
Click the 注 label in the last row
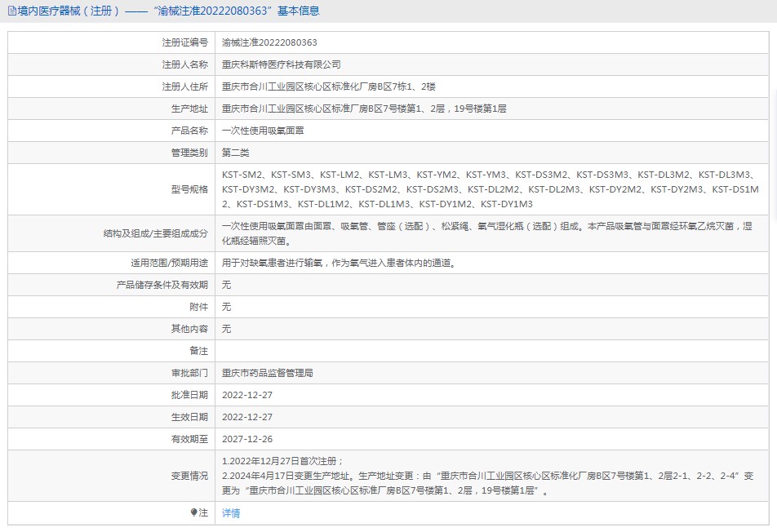point(203,512)
